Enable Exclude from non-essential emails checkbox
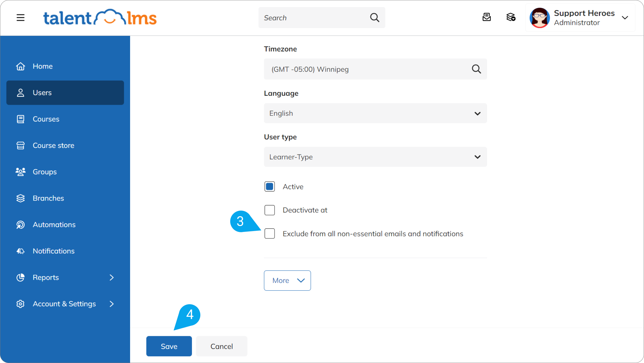The width and height of the screenshot is (644, 363). click(270, 234)
